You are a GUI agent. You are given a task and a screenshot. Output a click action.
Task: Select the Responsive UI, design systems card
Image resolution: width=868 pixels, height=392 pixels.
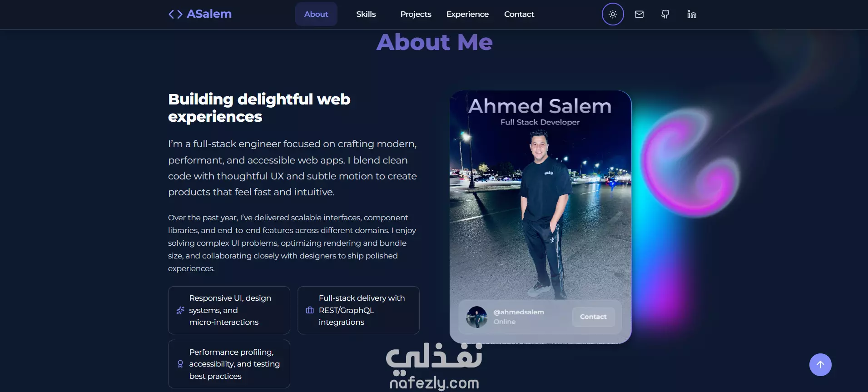(x=229, y=310)
